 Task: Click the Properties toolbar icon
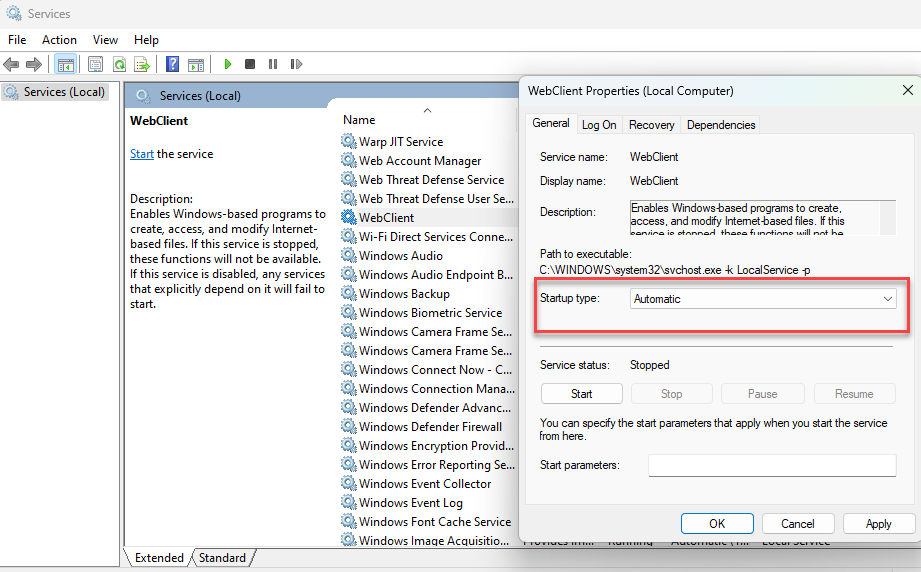pyautogui.click(x=95, y=64)
